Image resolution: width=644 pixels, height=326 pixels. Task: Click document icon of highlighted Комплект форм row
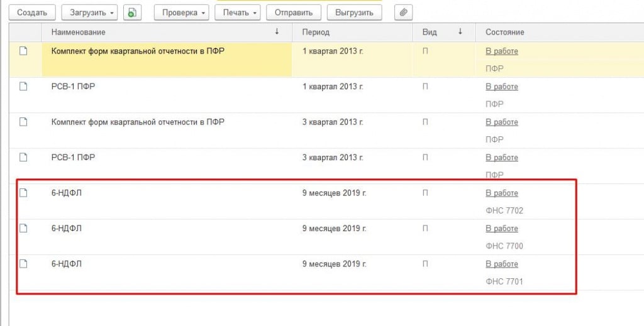point(24,51)
